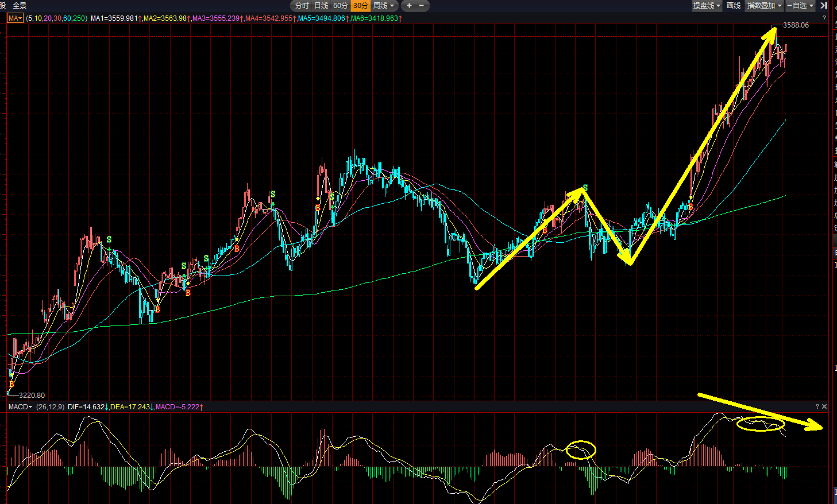
Task: Click the 画线 drawing tools button
Action: (x=734, y=6)
